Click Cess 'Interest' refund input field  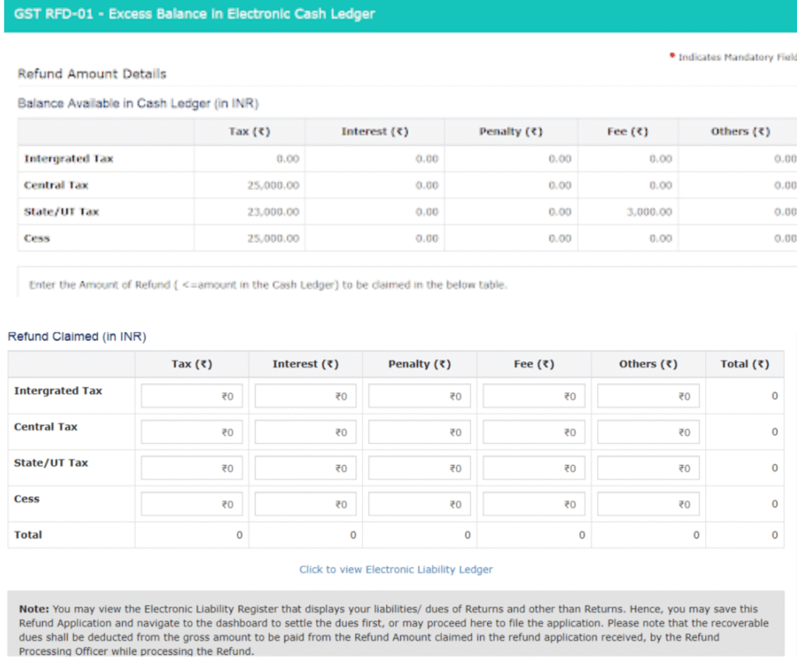tap(305, 505)
